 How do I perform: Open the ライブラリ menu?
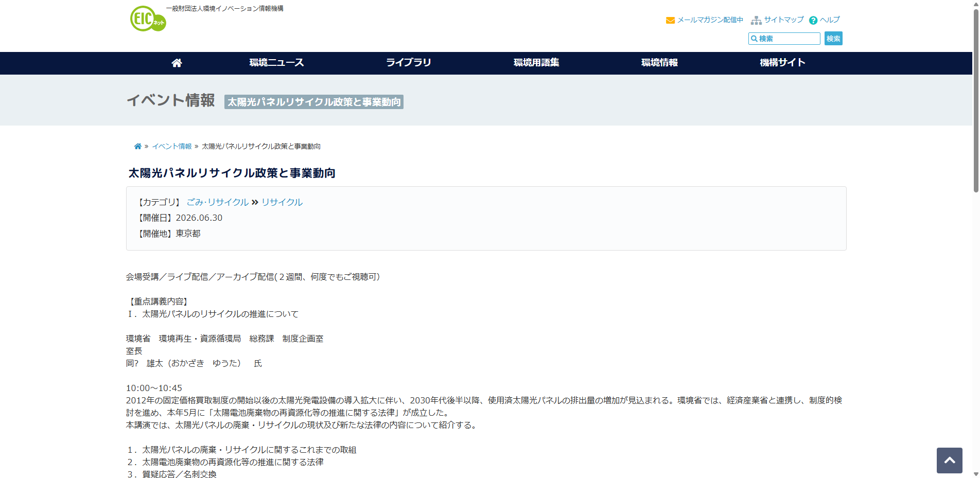[x=409, y=63]
